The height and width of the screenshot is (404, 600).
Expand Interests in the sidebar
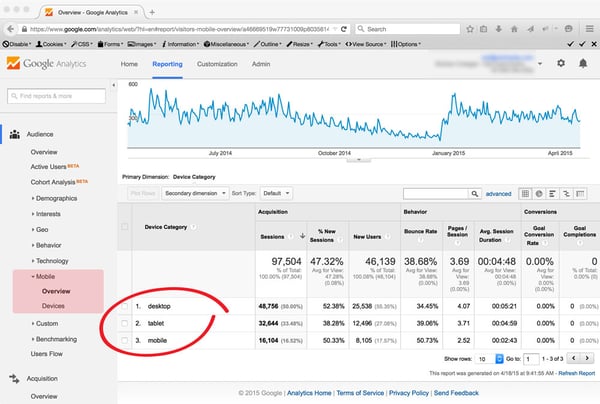pyautogui.click(x=46, y=214)
